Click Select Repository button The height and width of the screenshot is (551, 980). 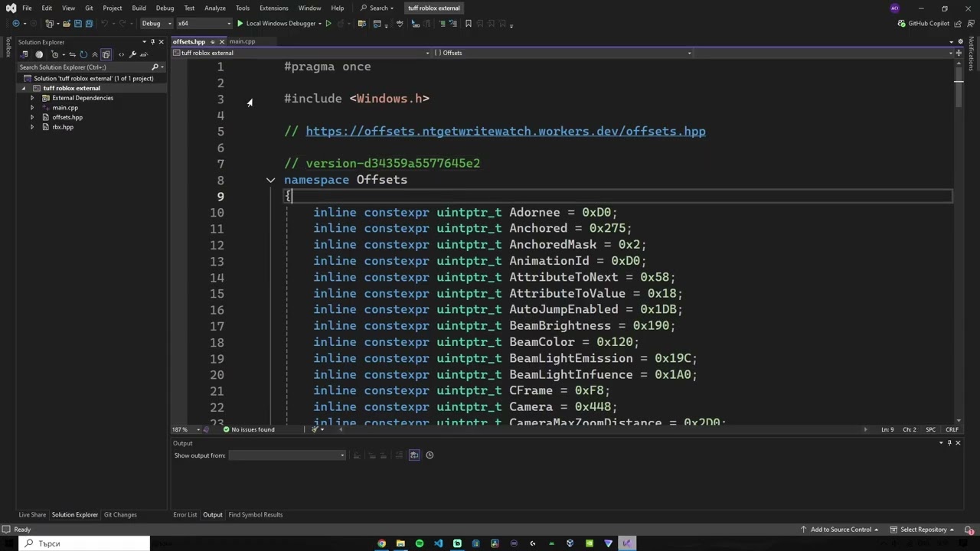pyautogui.click(x=922, y=530)
